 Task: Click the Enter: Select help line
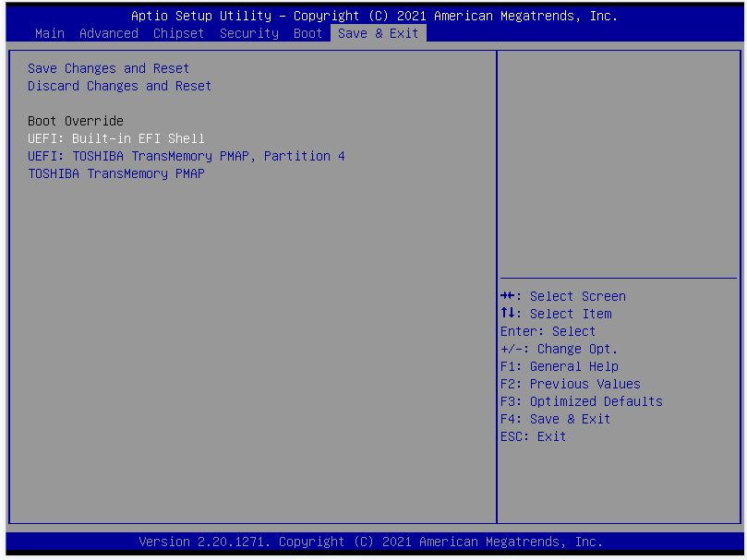[x=548, y=331]
